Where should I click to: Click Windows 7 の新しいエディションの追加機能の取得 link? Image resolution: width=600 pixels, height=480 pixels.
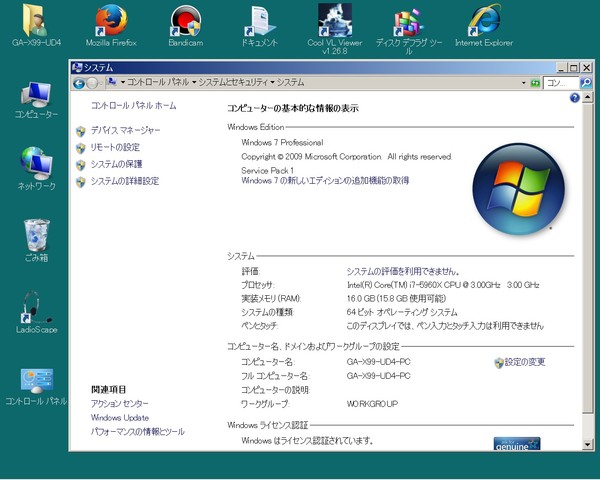[325, 180]
